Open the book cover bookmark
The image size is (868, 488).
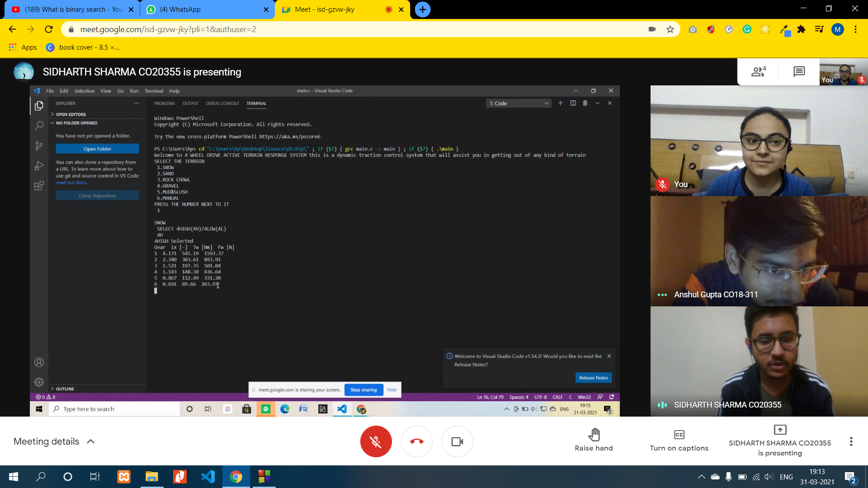(83, 47)
